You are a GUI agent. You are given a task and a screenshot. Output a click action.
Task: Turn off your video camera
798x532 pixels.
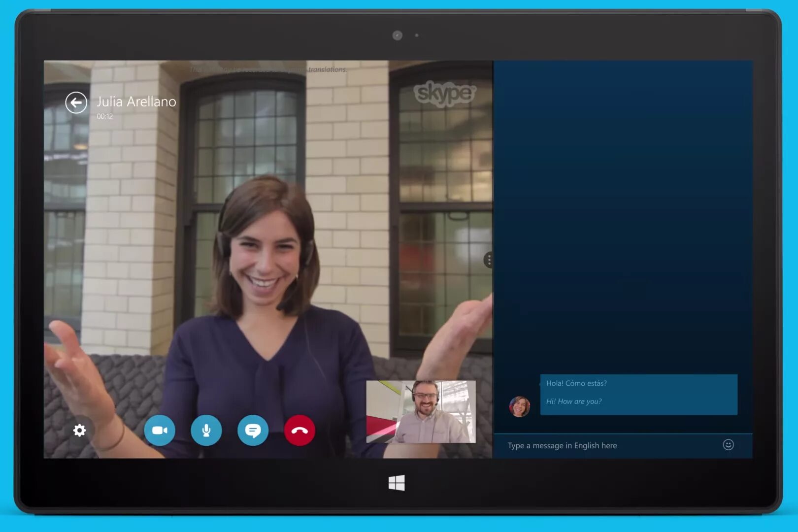160,430
